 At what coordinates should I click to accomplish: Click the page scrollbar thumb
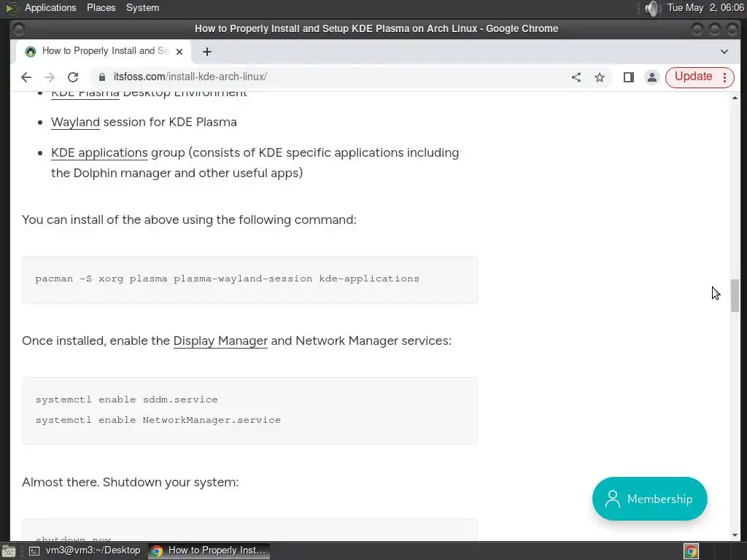click(x=735, y=295)
